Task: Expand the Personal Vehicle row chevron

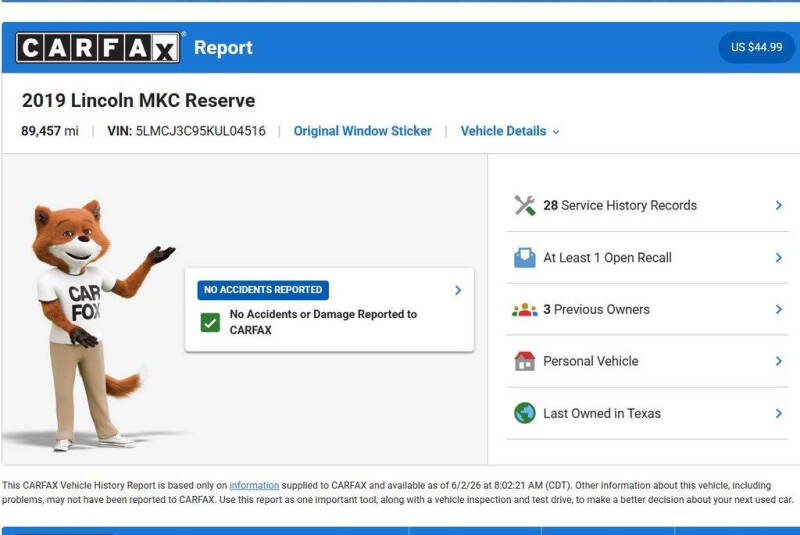Action: pos(779,361)
